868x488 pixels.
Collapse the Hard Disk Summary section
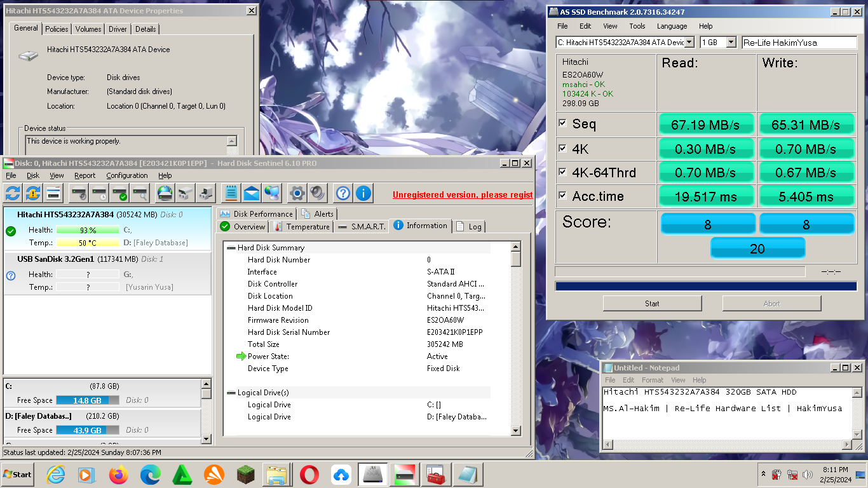point(231,248)
